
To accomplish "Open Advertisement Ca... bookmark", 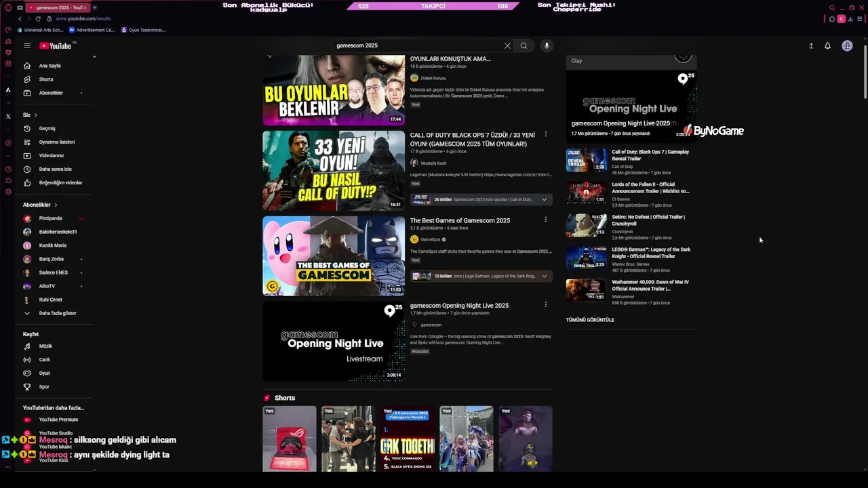I will [x=92, y=30].
